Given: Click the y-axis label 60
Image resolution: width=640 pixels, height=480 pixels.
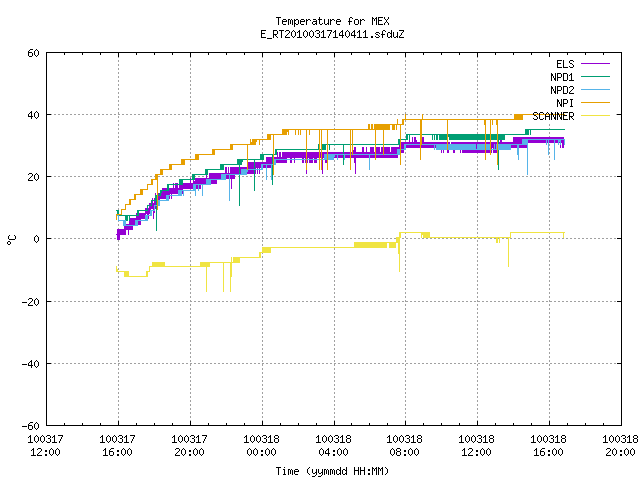Looking at the screenshot, I should click(x=33, y=53).
